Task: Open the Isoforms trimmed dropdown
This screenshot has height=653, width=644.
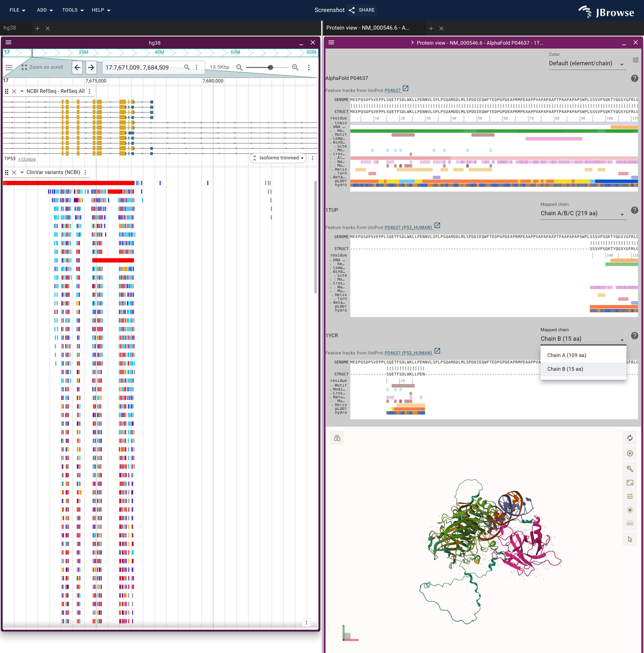Action: click(278, 158)
